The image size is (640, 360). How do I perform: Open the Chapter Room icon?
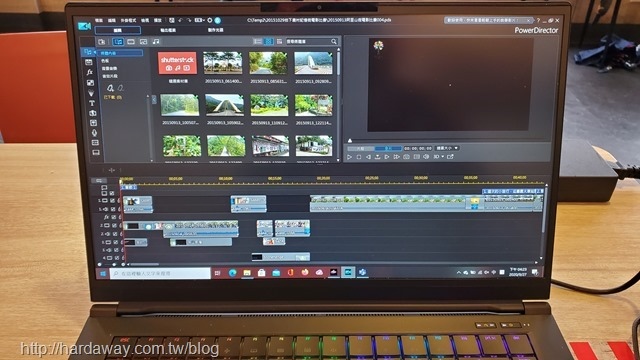95,142
